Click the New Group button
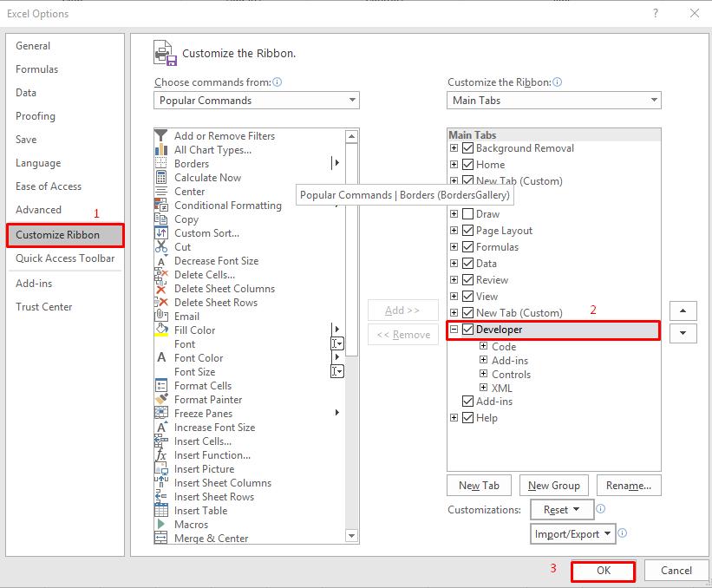 (x=554, y=485)
